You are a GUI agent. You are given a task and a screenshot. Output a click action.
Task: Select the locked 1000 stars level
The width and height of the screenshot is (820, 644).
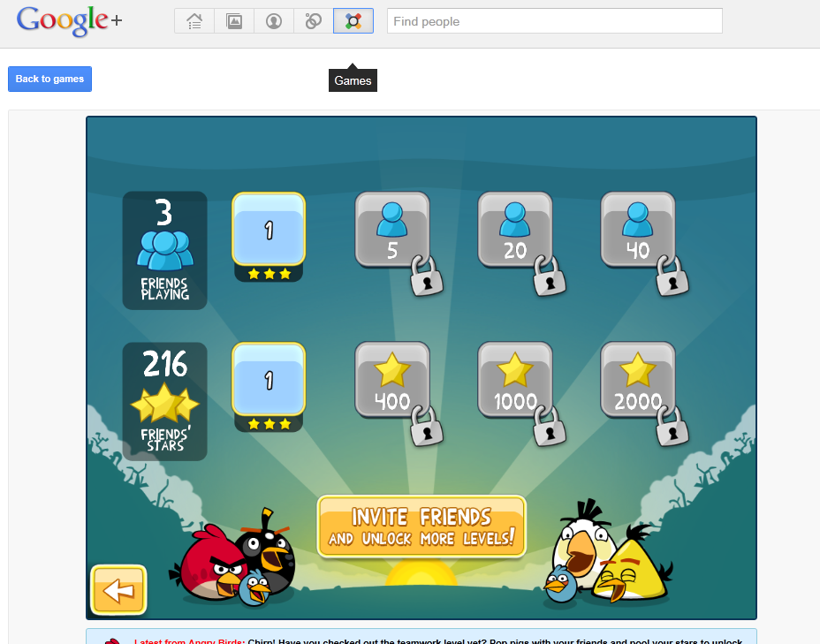pyautogui.click(x=515, y=380)
